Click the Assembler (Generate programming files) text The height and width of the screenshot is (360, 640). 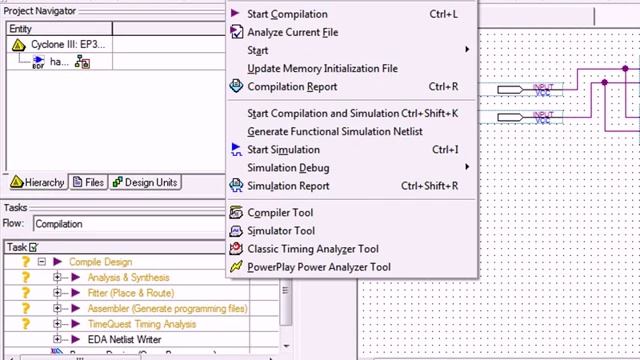point(167,308)
